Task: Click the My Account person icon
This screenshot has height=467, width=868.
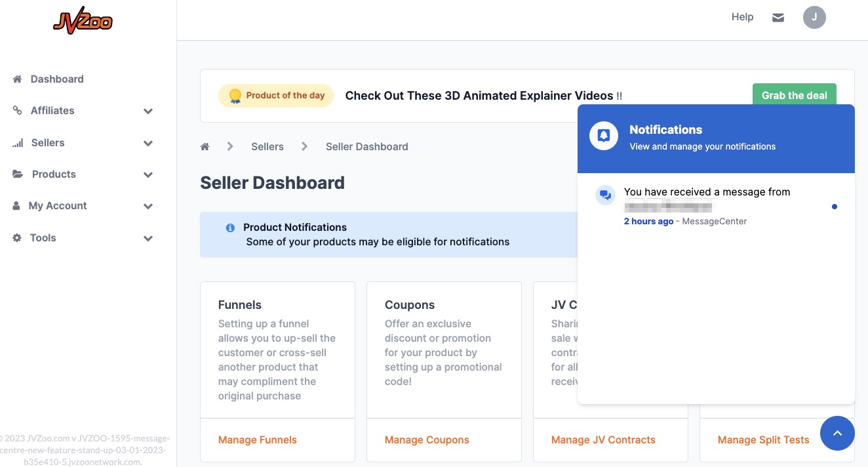Action: click(16, 205)
